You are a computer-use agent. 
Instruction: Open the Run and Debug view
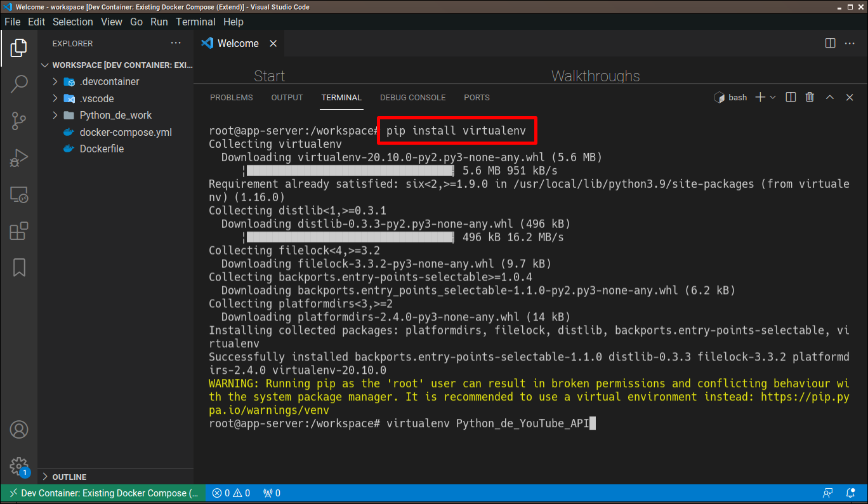(x=19, y=157)
